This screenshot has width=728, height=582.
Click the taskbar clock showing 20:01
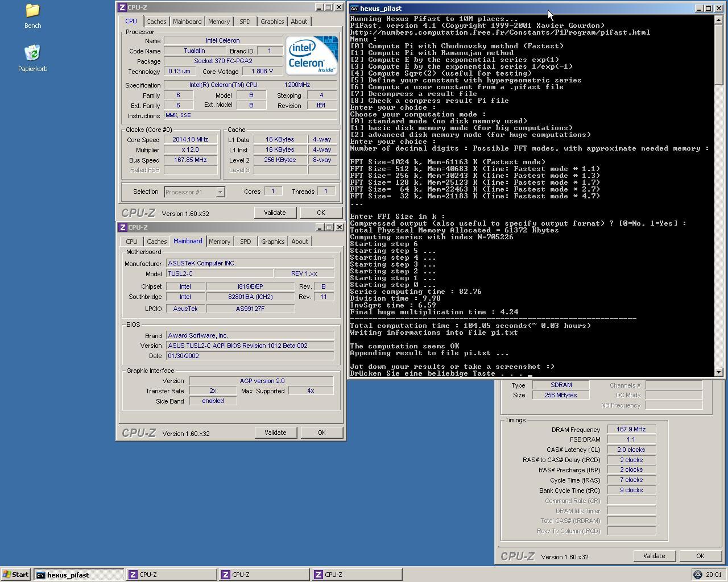tap(713, 575)
